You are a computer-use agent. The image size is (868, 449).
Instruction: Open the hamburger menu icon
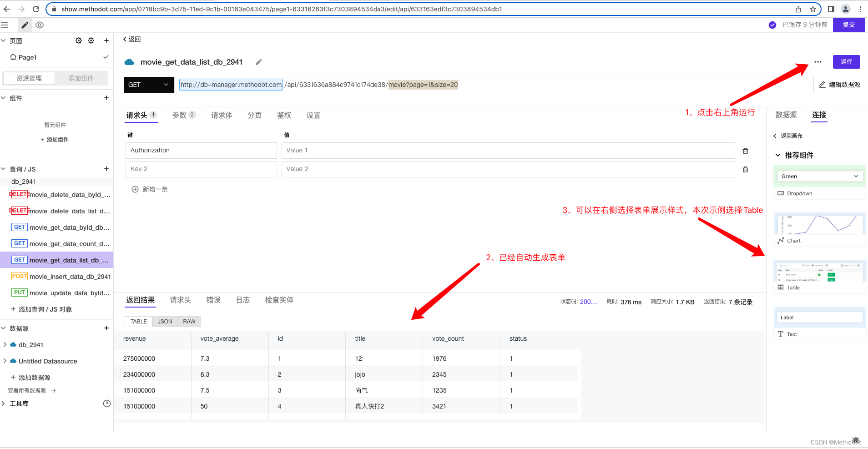pyautogui.click(x=5, y=25)
